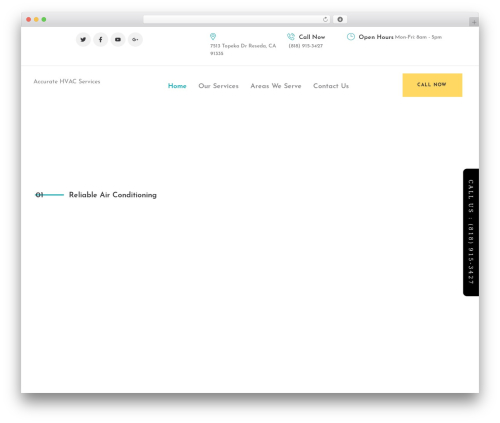Go to the Home menu item
Screen dimensions: 500x423
[177, 86]
